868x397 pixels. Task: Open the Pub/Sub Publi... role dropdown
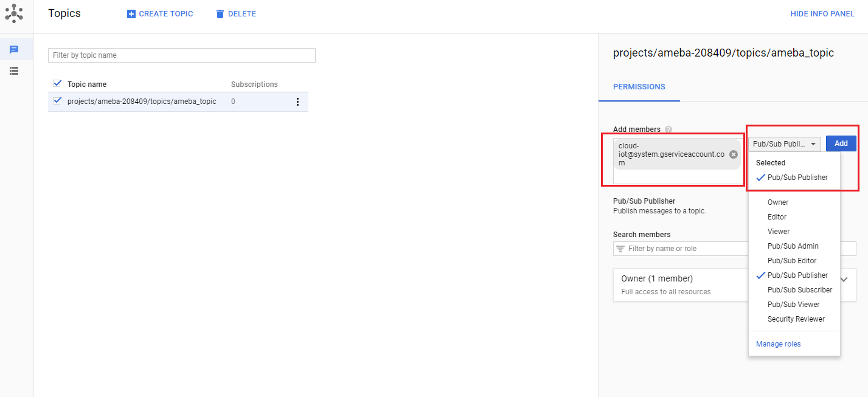point(785,143)
